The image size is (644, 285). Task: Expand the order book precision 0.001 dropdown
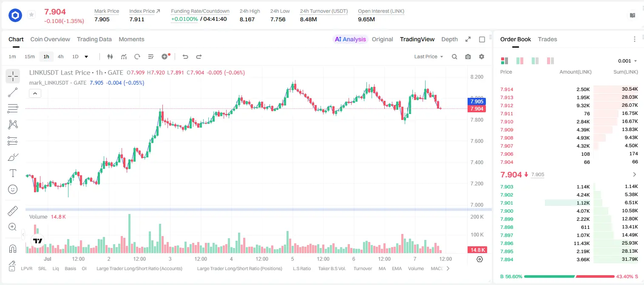pos(627,61)
